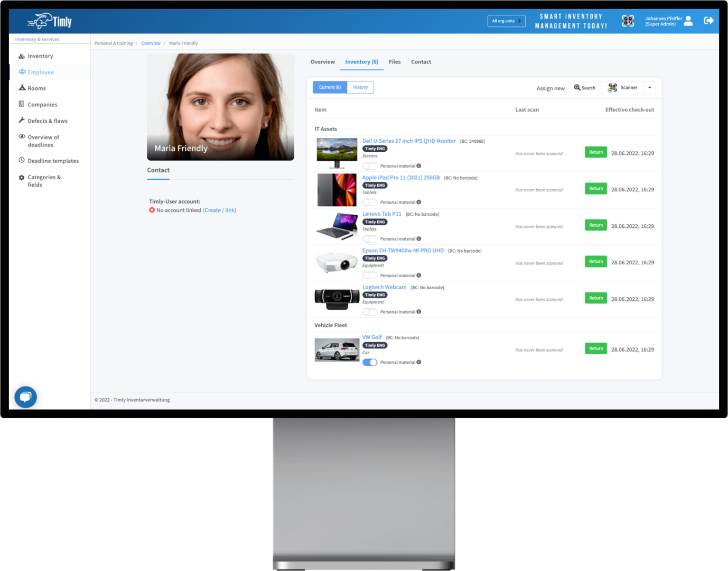Toggle Personal material for Lenovo Tab P11
The image size is (728, 571).
point(370,239)
